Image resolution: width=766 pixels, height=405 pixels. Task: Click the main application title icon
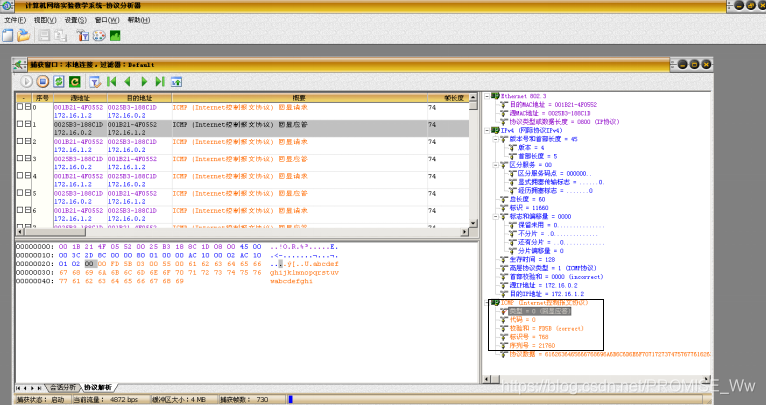(x=6, y=5)
